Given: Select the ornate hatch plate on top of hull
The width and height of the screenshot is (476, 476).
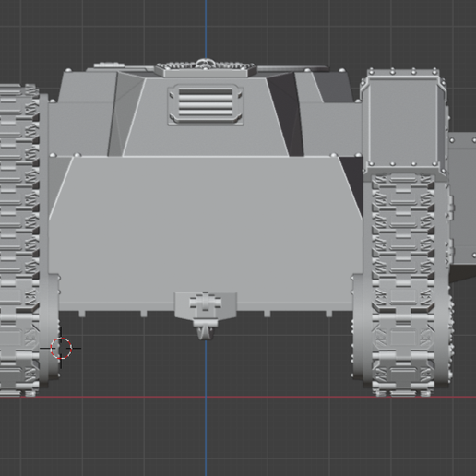Looking at the screenshot, I should pos(206,69).
